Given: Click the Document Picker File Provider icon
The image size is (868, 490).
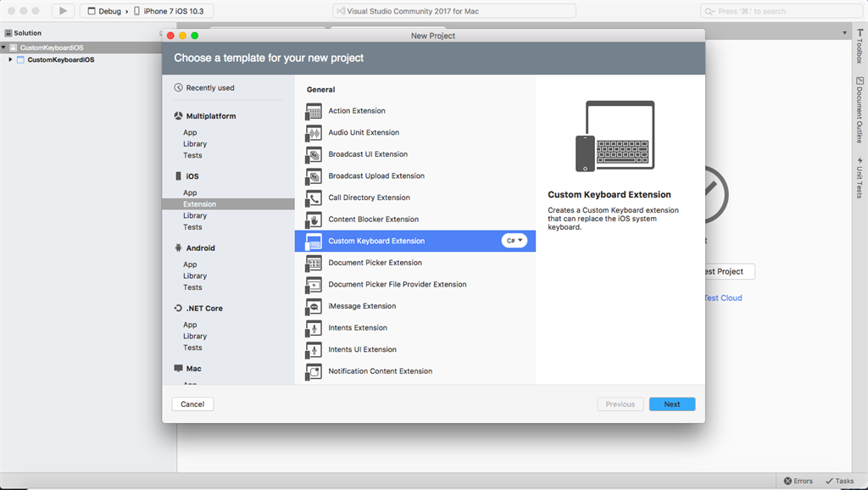Looking at the screenshot, I should [x=314, y=285].
